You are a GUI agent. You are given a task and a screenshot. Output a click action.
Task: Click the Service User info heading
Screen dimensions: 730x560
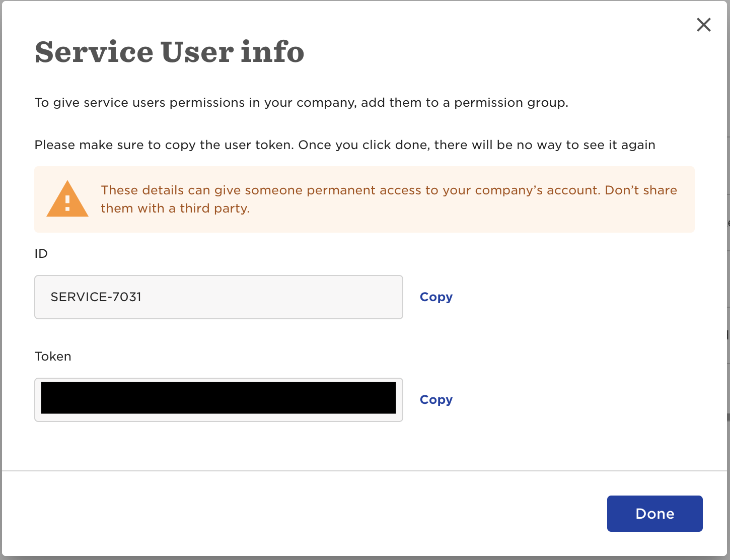[169, 52]
